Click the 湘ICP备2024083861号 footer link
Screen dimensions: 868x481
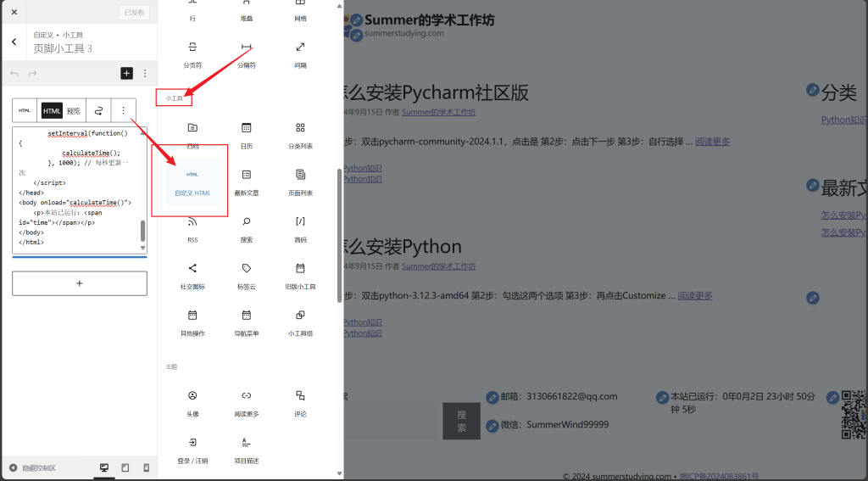719,476
